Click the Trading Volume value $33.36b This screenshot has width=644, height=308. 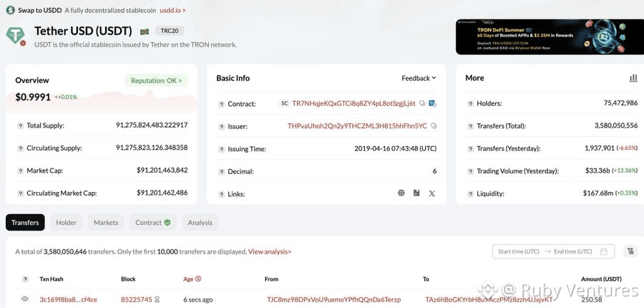click(x=597, y=170)
